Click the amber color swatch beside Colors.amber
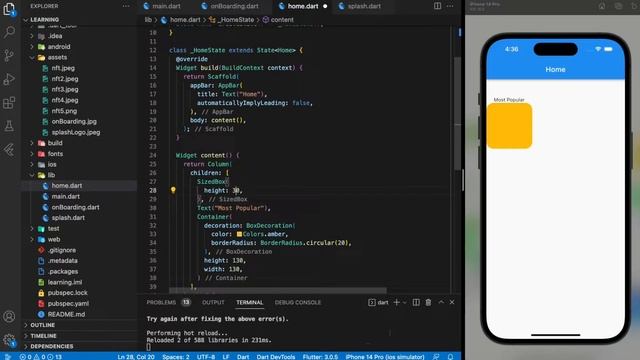Image resolution: width=640 pixels, height=360 pixels. [239, 234]
